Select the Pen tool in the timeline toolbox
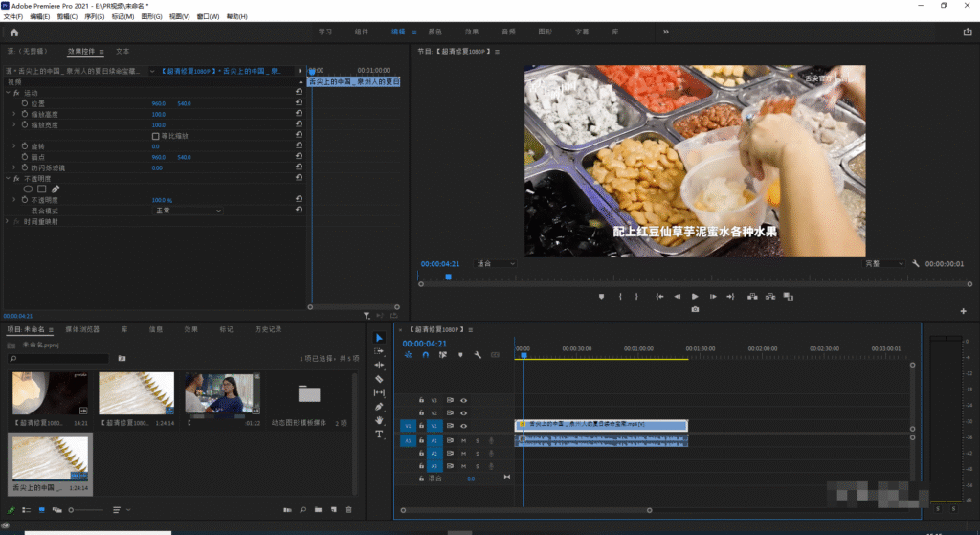 tap(379, 407)
